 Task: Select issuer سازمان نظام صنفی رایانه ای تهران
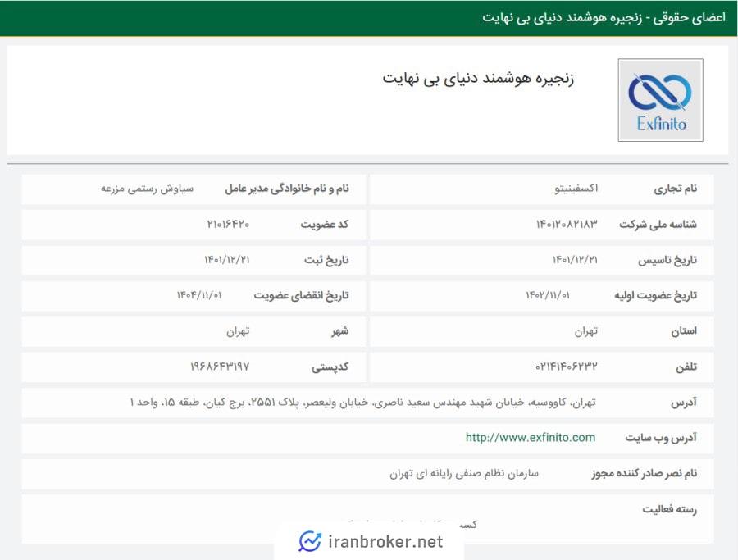pyautogui.click(x=464, y=473)
